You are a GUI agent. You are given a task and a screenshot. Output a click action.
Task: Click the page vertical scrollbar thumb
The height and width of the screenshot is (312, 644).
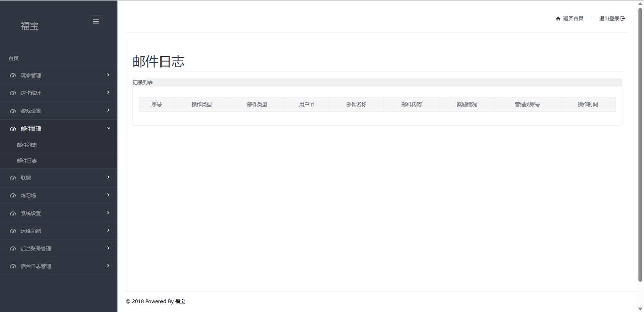coord(640,145)
